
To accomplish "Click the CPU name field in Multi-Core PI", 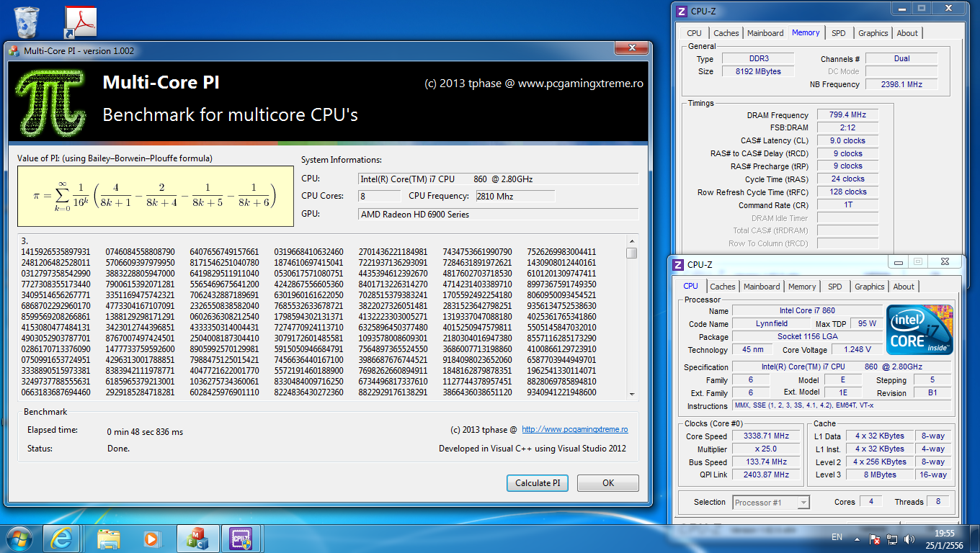I will [498, 179].
